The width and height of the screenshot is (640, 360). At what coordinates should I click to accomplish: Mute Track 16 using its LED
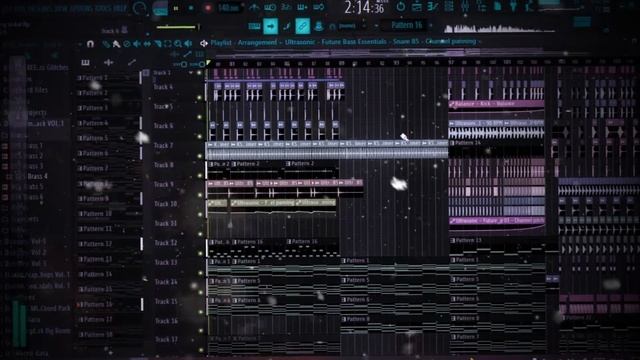(x=200, y=331)
